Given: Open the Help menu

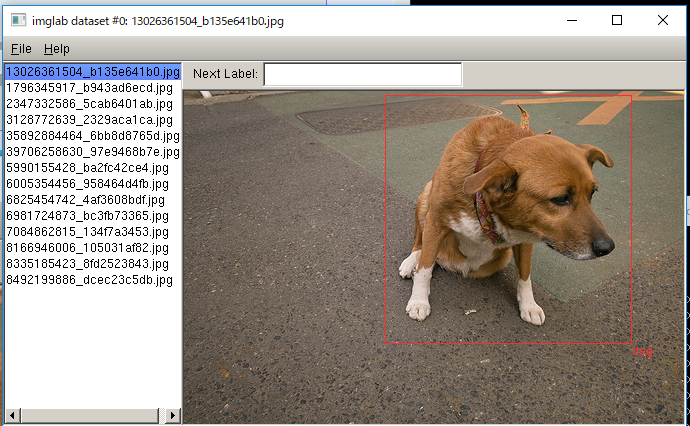Looking at the screenshot, I should coord(57,48).
